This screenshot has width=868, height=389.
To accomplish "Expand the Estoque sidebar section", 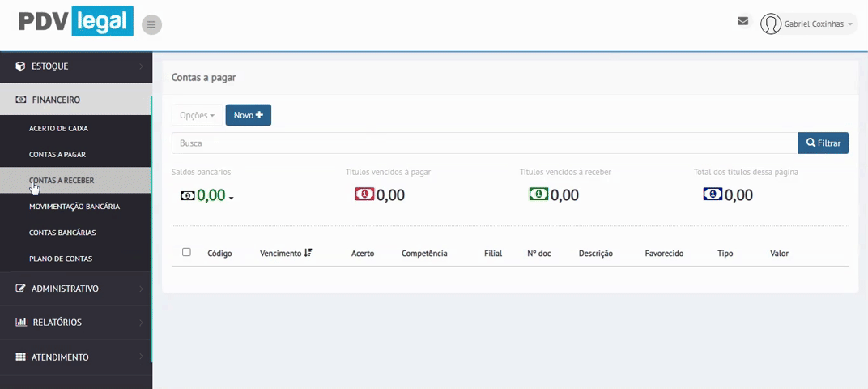I will click(x=75, y=66).
